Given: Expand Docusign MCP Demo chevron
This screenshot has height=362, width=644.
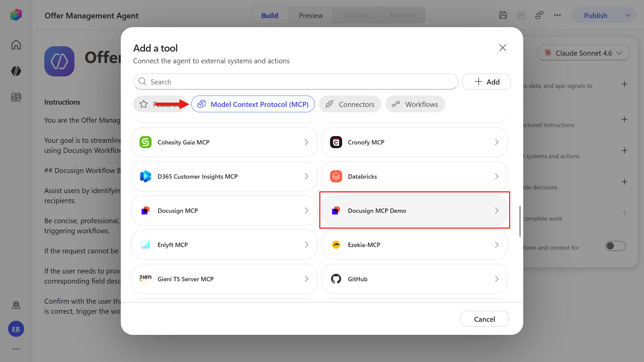Looking at the screenshot, I should click(x=497, y=210).
